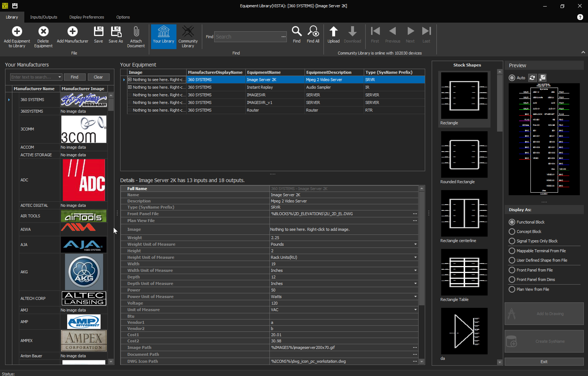Select Plan View from File option
Image resolution: width=588 pixels, height=376 pixels.
(x=512, y=289)
